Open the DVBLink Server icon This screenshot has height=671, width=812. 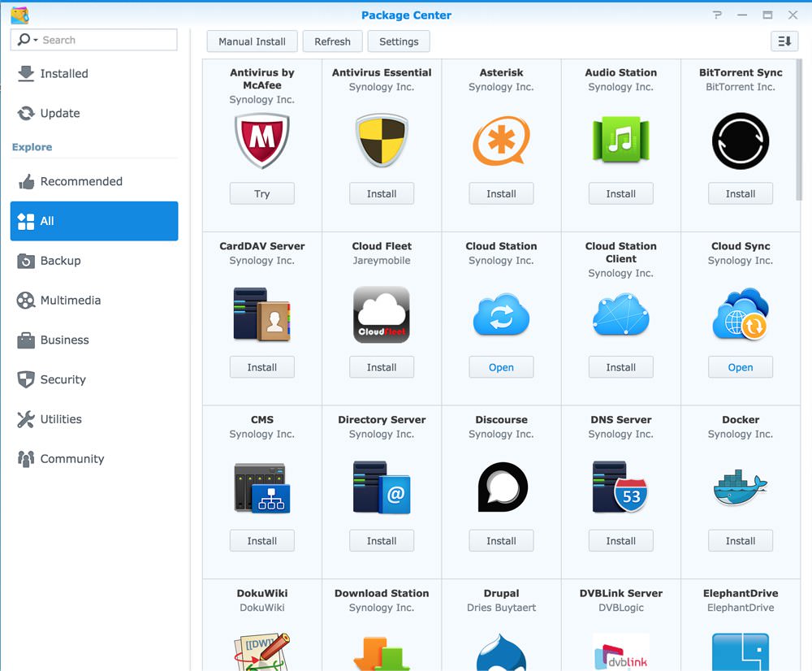(621, 652)
